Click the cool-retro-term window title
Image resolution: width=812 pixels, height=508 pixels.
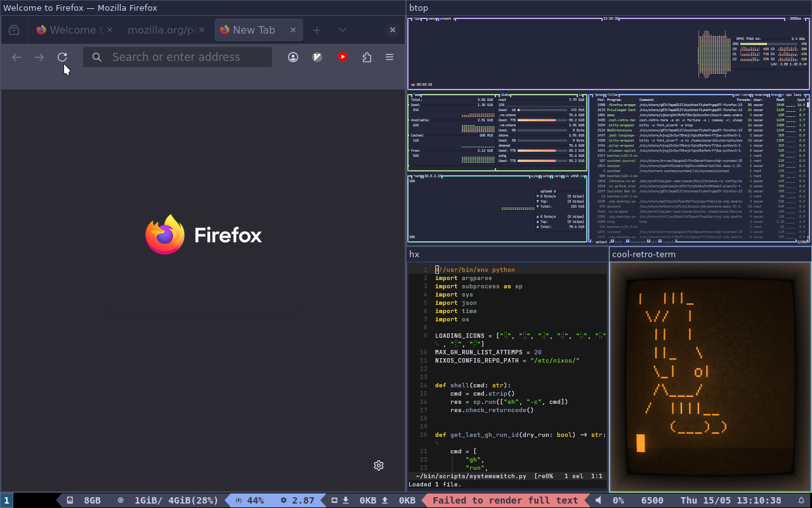click(644, 254)
